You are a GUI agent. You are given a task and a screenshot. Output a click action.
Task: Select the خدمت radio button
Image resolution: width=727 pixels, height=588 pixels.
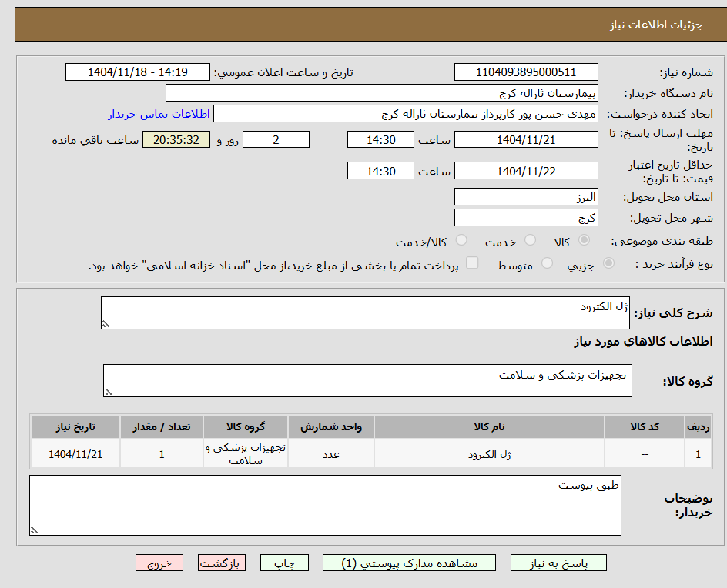(x=530, y=240)
